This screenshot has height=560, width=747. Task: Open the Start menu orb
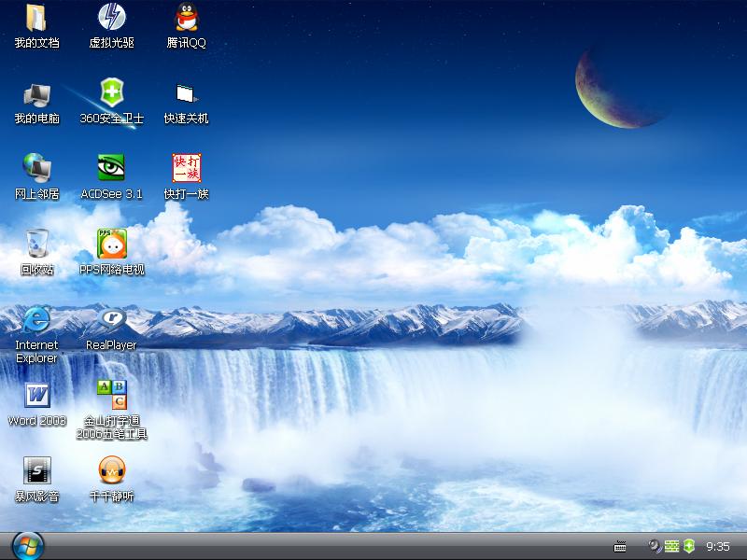(27, 545)
